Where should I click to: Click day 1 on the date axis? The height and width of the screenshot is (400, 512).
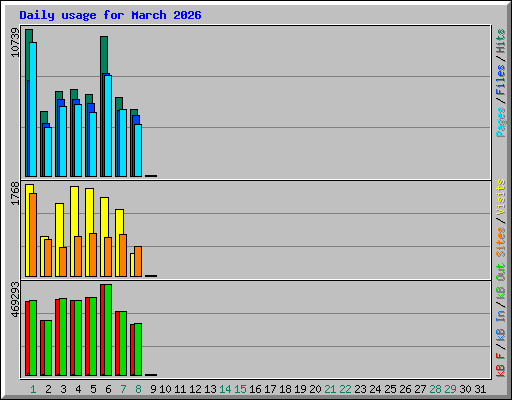point(33,389)
